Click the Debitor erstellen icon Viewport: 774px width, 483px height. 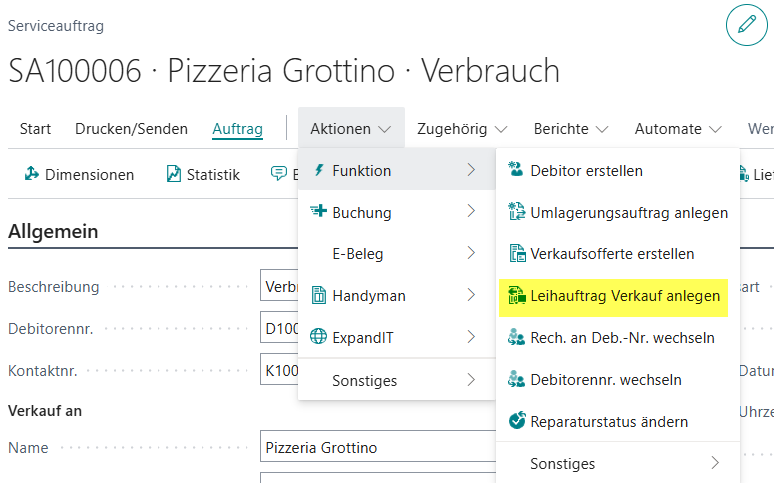[517, 170]
